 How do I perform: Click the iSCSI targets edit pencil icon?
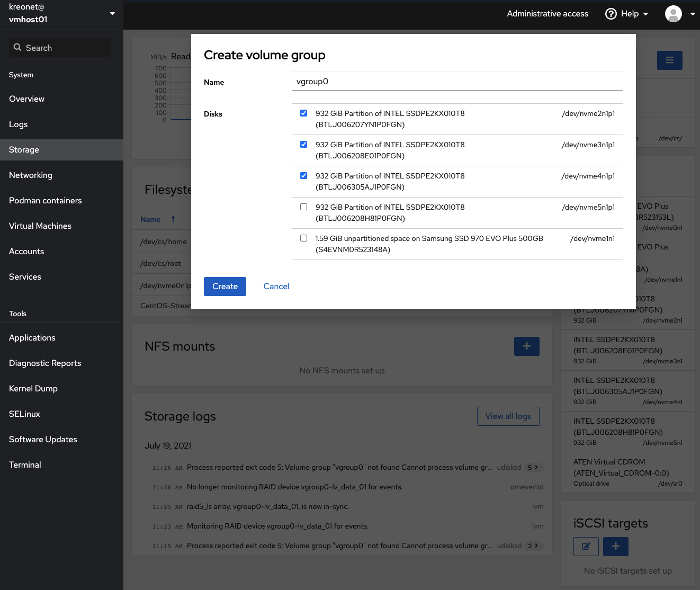click(x=586, y=546)
